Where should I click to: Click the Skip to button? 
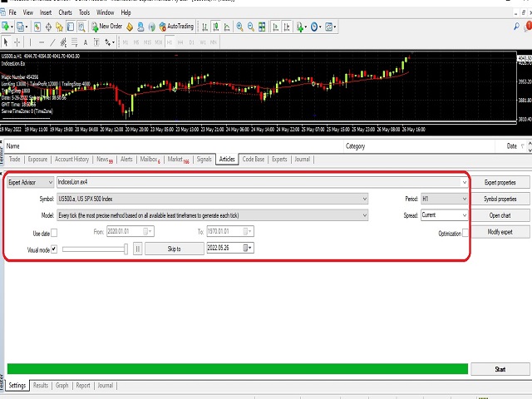[x=174, y=249]
